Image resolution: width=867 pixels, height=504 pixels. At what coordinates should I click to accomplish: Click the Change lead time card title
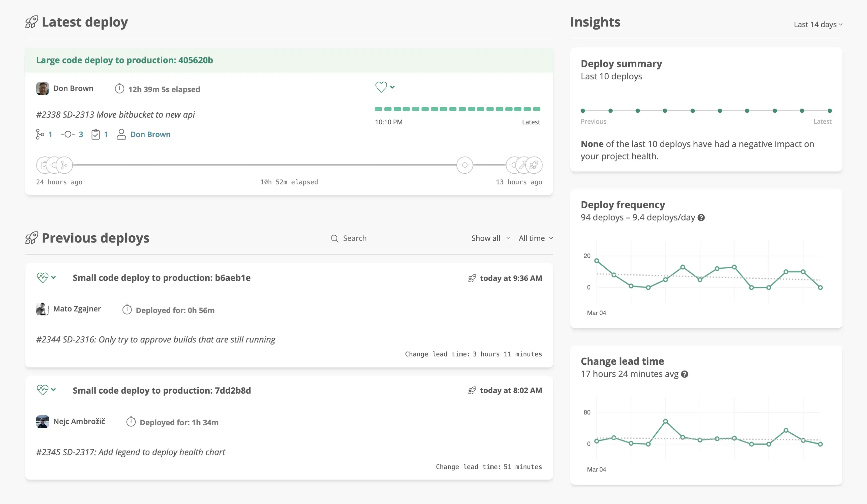622,361
